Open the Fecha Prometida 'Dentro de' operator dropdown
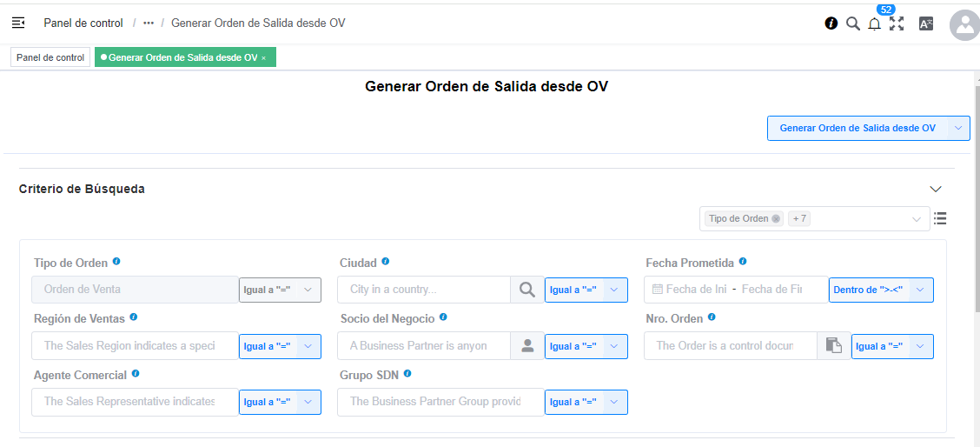The image size is (980, 447). (881, 290)
